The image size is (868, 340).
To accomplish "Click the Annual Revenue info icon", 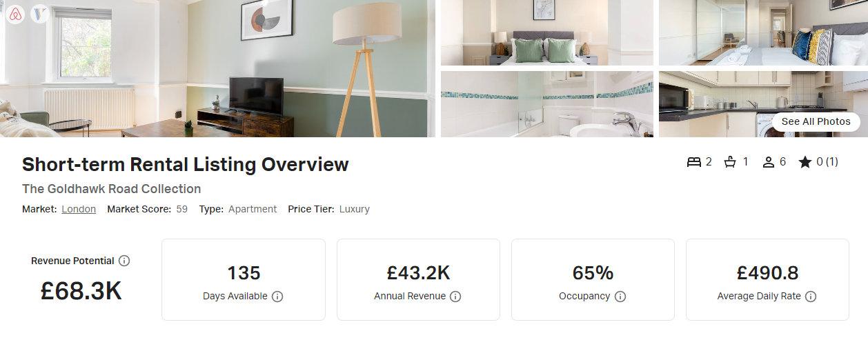I will (455, 297).
